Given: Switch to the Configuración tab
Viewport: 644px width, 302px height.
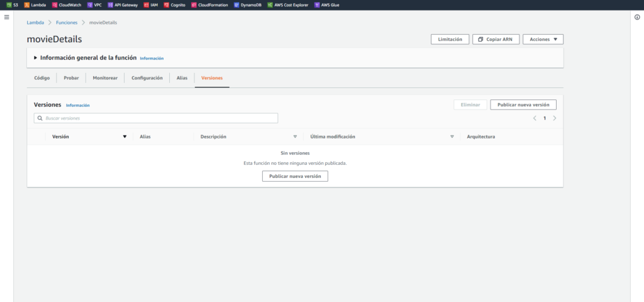Looking at the screenshot, I should [147, 78].
